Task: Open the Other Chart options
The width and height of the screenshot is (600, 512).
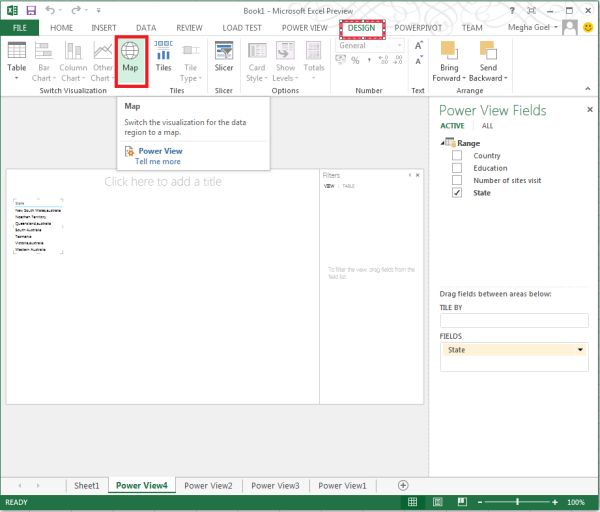Action: tap(103, 61)
